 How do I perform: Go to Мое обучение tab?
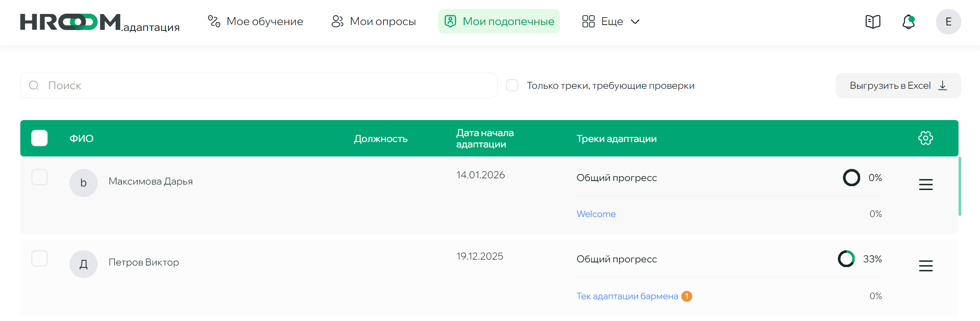[256, 22]
